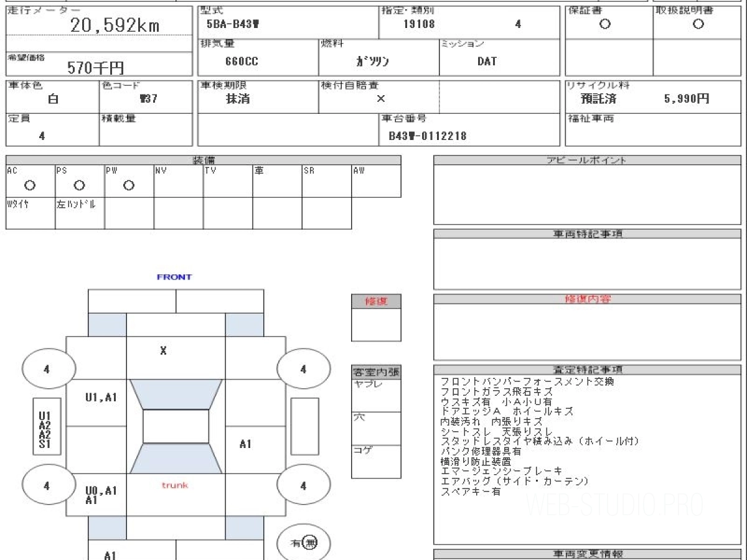747x560 pixels.
Task: Click the 車両特記事項 section header
Action: pyautogui.click(x=587, y=234)
